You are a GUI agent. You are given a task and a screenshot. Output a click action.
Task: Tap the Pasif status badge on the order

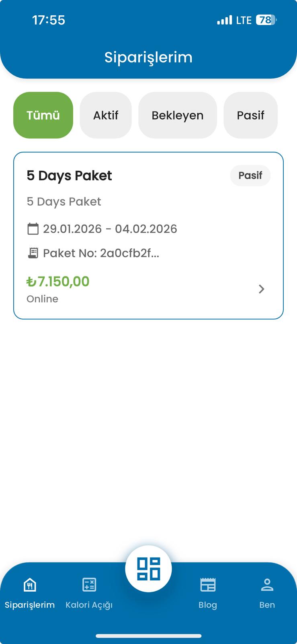[250, 175]
